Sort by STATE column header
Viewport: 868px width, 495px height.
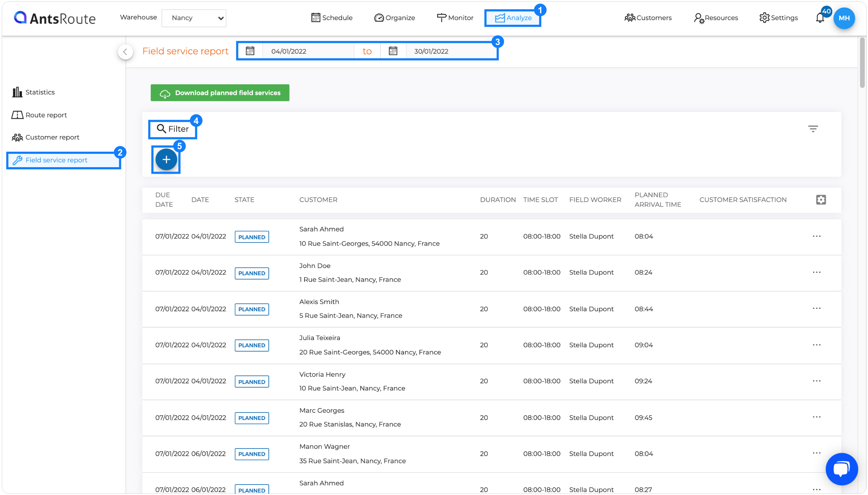(244, 200)
